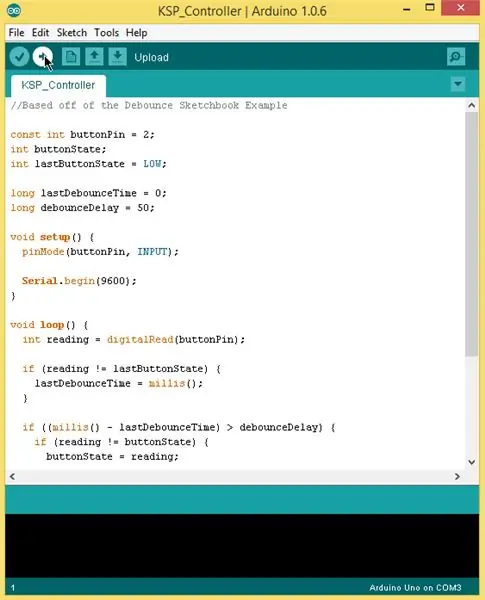Click the Verify checkmark toolbar icon

point(19,57)
